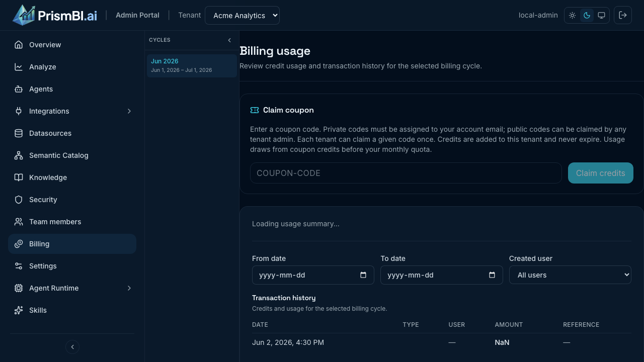Open the Settings menu item
Viewport: 644px width, 362px height.
[72, 266]
